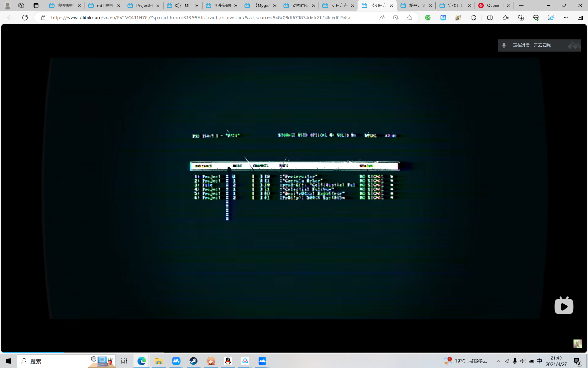Open a new browser tab

(521, 6)
